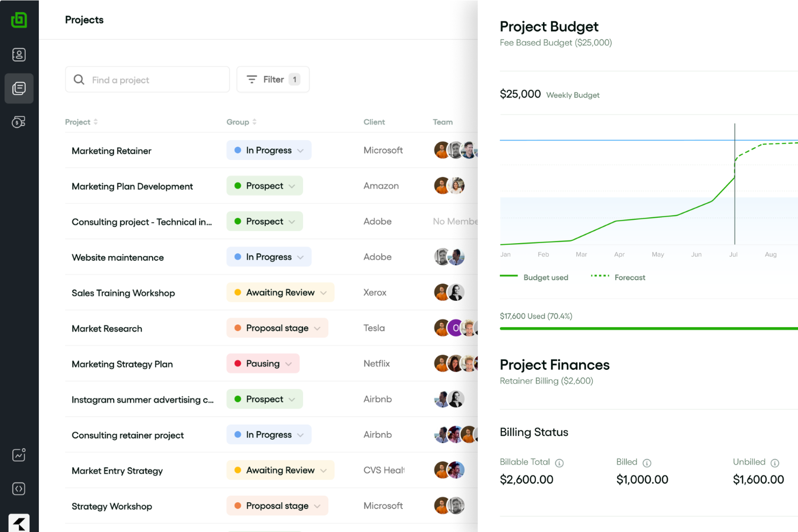Open the Market Entry Strategy project
798x532 pixels.
[117, 471]
